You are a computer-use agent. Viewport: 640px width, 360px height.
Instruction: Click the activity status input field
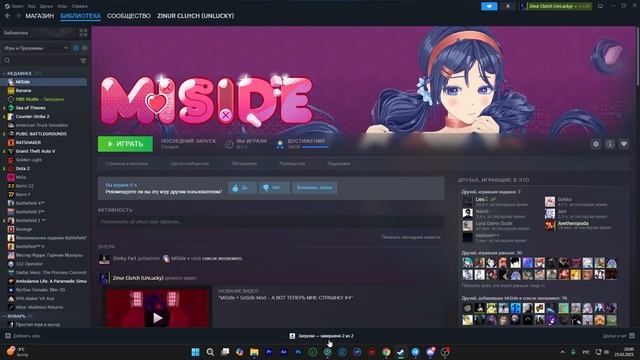tap(271, 222)
